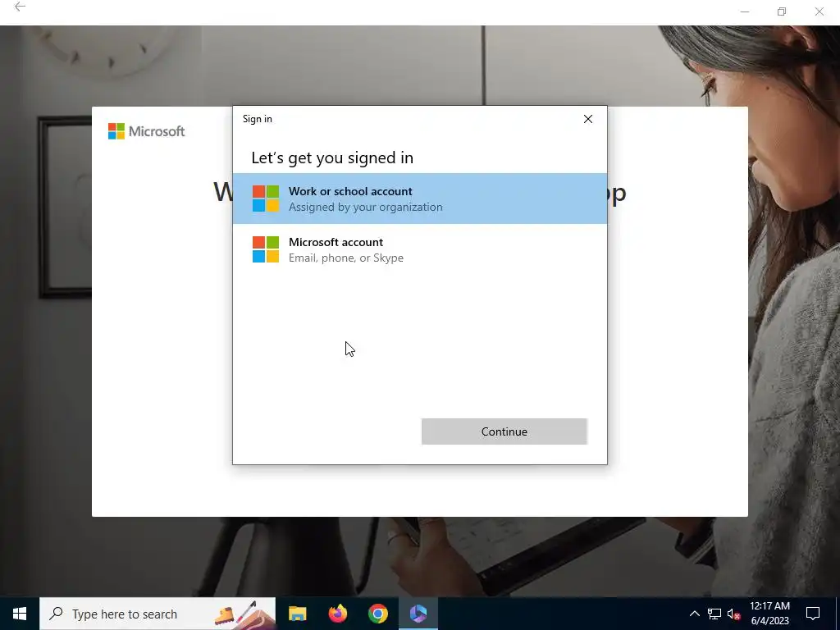Viewport: 840px width, 630px height.
Task: Click the taskbar search box
Action: click(x=157, y=614)
